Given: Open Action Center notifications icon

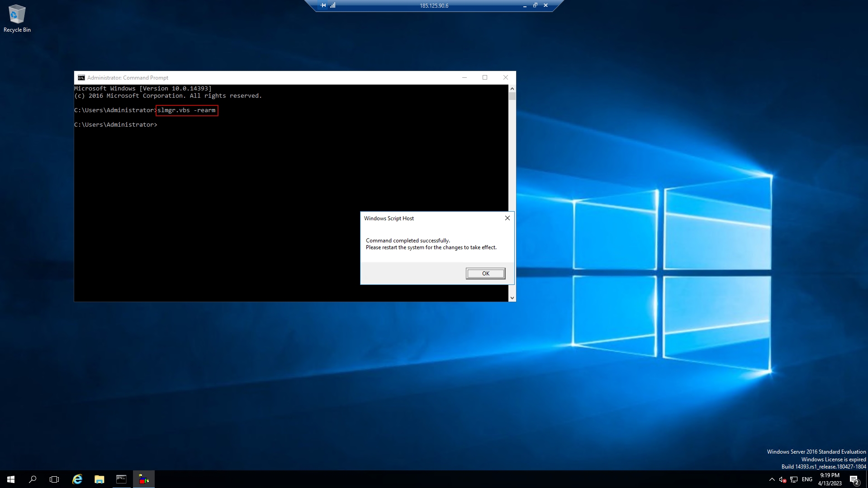Looking at the screenshot, I should coord(854,479).
